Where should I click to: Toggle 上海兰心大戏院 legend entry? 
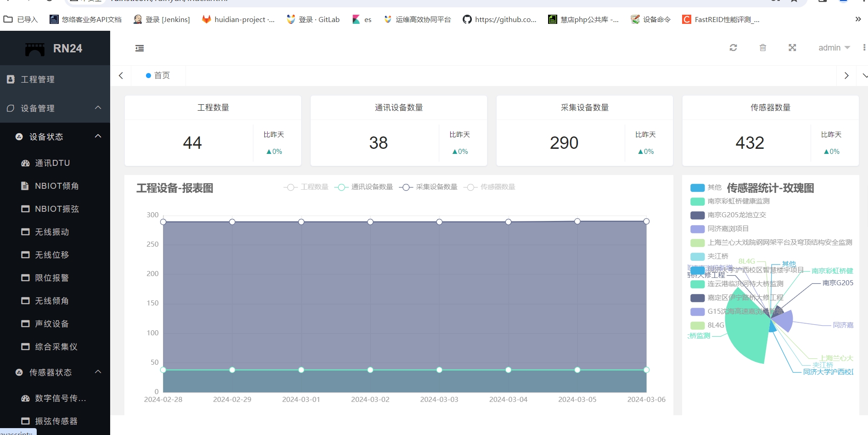click(771, 243)
